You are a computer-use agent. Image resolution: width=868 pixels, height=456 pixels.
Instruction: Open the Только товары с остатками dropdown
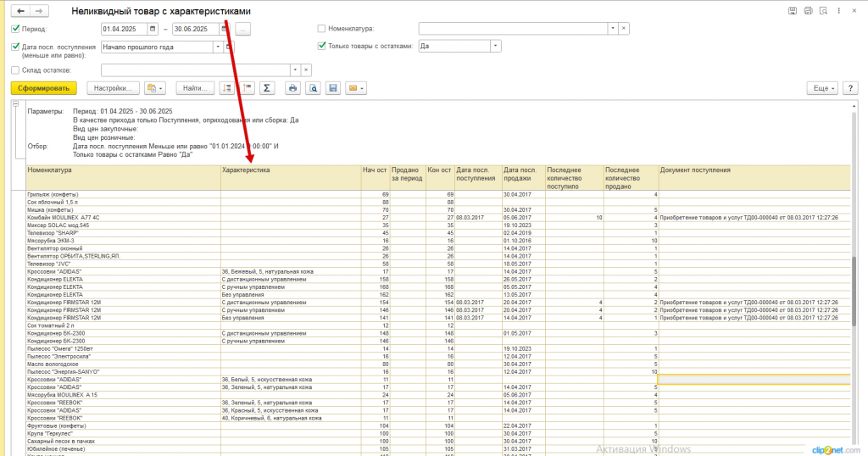pos(495,46)
